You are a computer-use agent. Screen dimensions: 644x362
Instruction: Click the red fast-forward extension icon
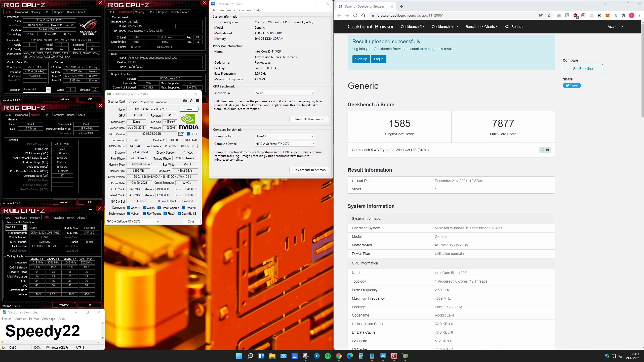[x=583, y=15]
